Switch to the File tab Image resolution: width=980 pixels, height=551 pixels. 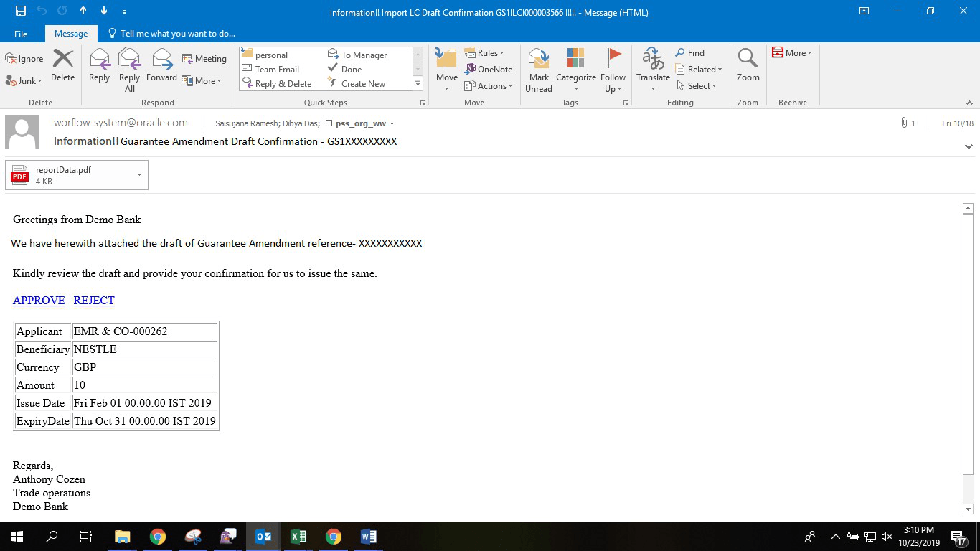[21, 33]
